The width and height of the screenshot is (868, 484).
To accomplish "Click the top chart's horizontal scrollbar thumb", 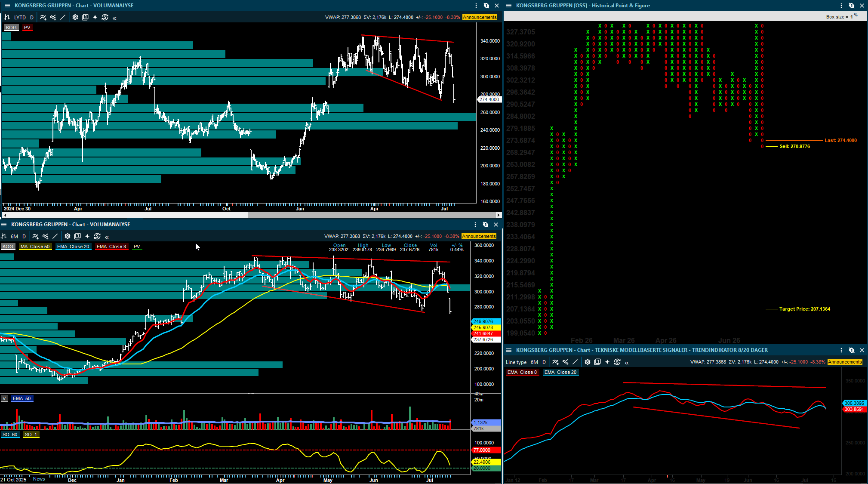I will pos(372,215).
